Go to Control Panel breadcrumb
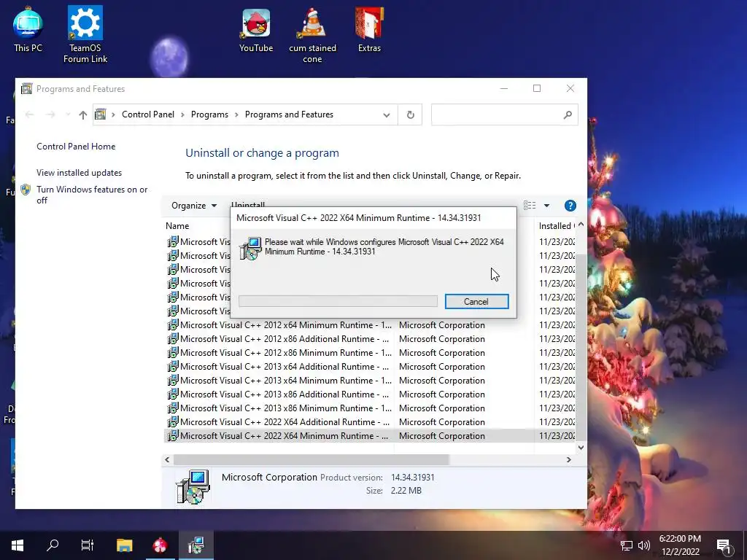 click(147, 114)
